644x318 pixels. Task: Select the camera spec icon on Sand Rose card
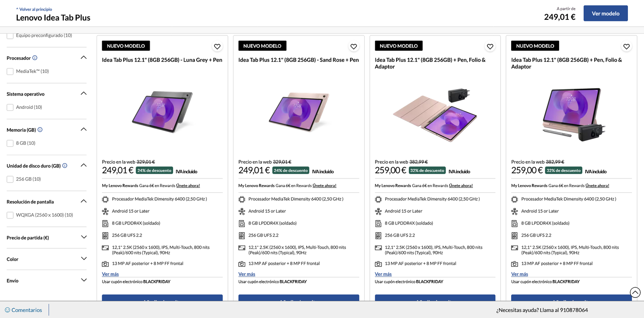coord(242,263)
